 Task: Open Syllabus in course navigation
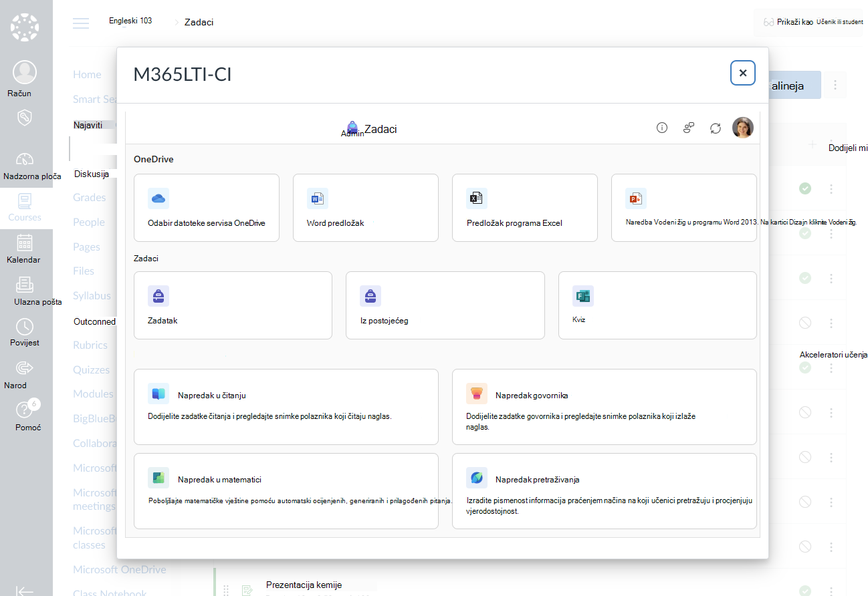click(92, 296)
